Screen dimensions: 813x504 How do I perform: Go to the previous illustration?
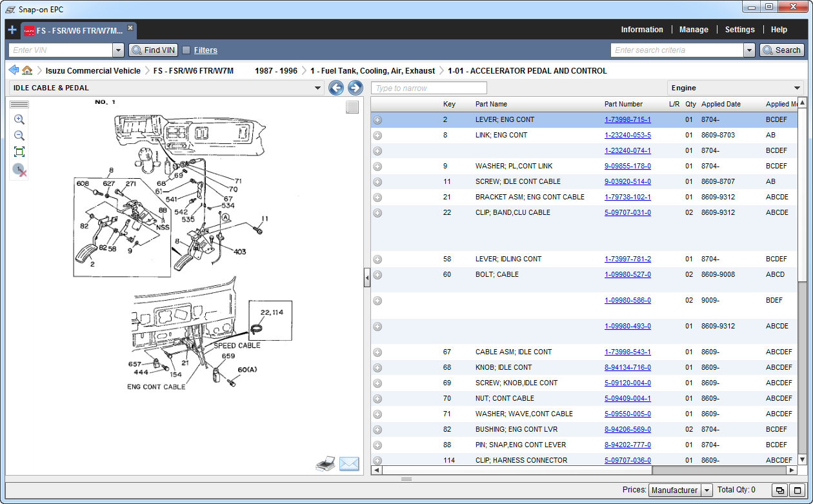point(336,88)
